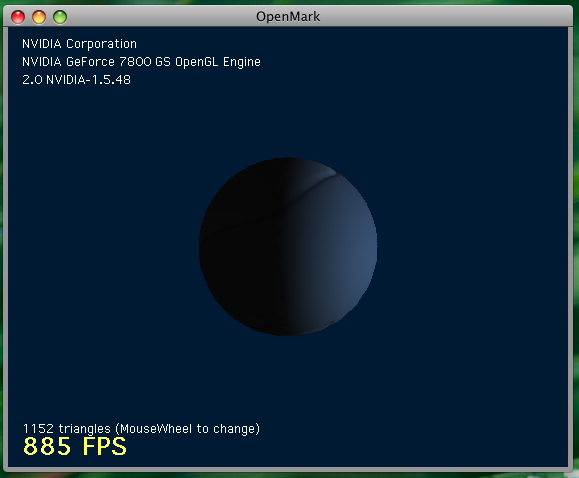Click the OpenMark window title
This screenshot has height=478, width=579.
click(x=288, y=17)
